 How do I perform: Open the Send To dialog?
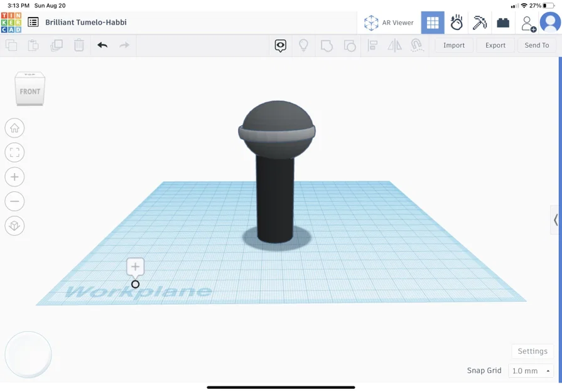pos(536,45)
